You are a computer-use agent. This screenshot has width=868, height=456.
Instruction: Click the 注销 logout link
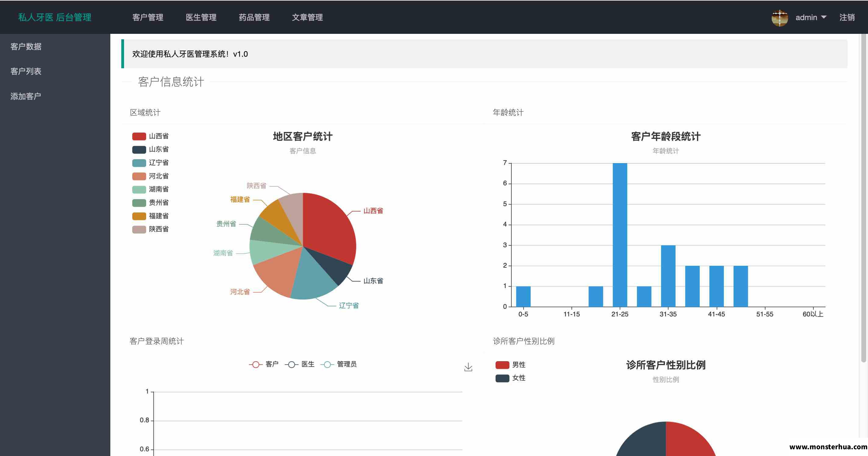pos(847,17)
